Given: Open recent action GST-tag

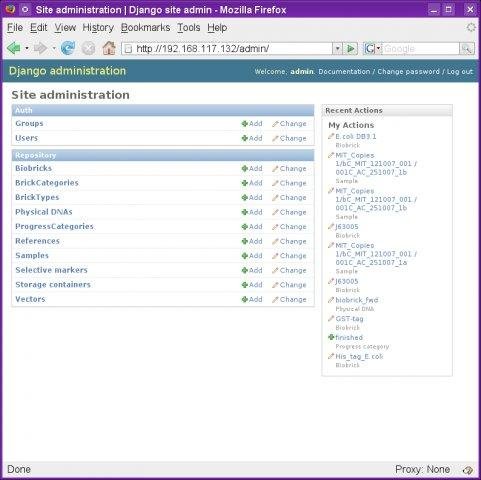Looking at the screenshot, I should click(x=349, y=319).
